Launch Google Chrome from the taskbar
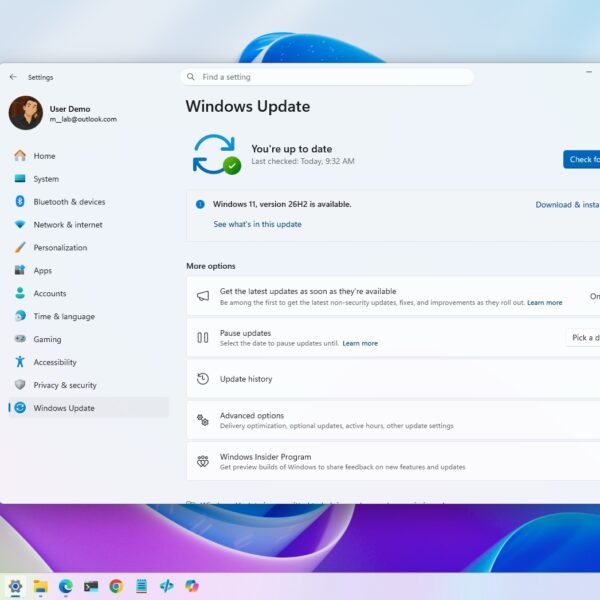Screen dimensions: 600x600 point(116,586)
